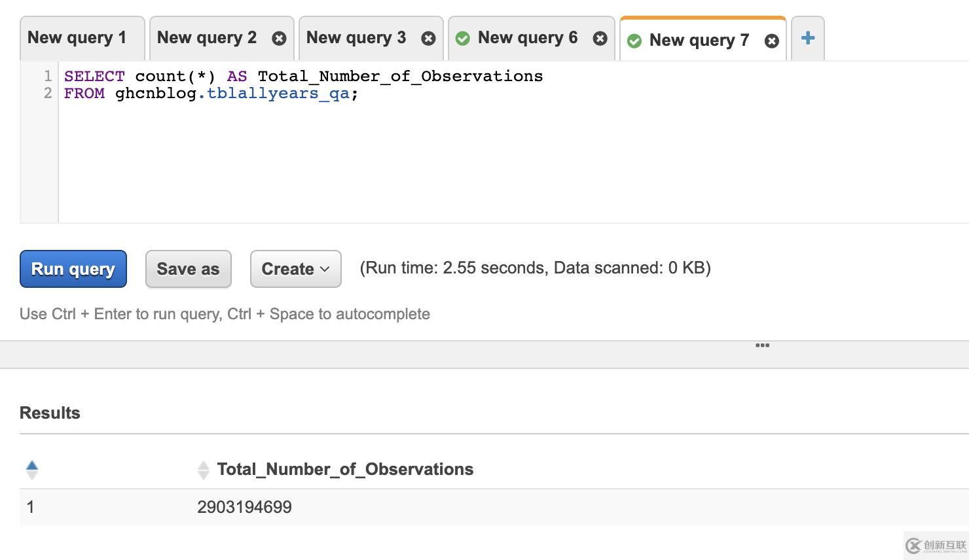Click line number 1 in editor gutter

click(x=48, y=76)
